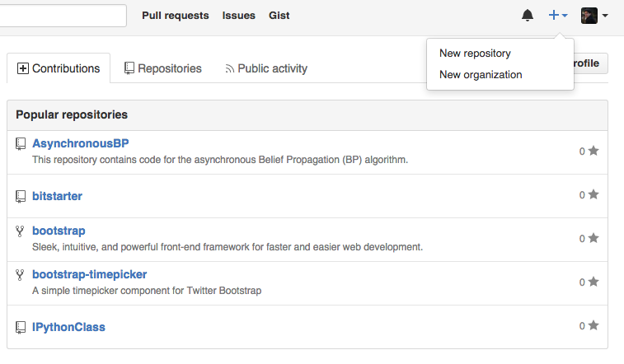Click the repo book icon beside AsynchronousBP
The height and width of the screenshot is (364, 624).
pyautogui.click(x=21, y=144)
